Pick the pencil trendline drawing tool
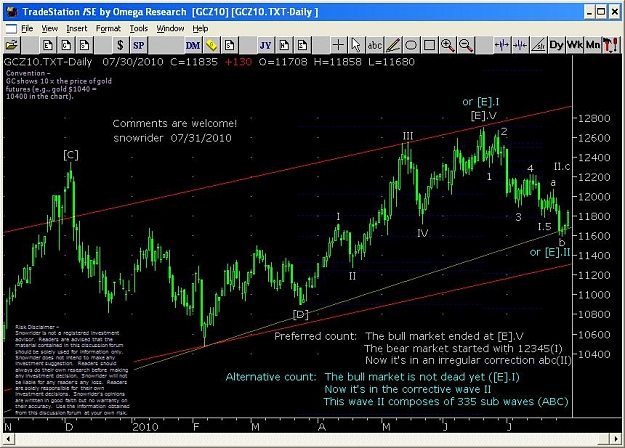625x448 pixels. (x=393, y=45)
